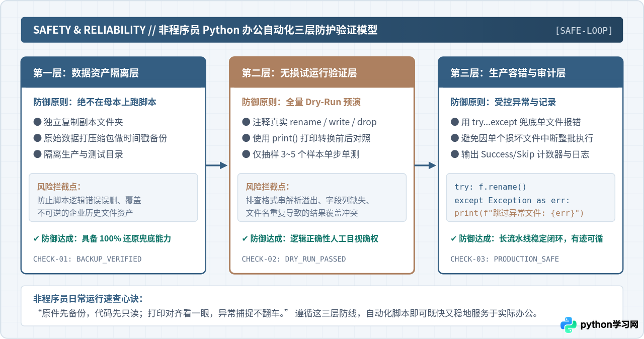Click the 注释真实 rename / write / drop line
644x339 pixels.
click(x=309, y=122)
